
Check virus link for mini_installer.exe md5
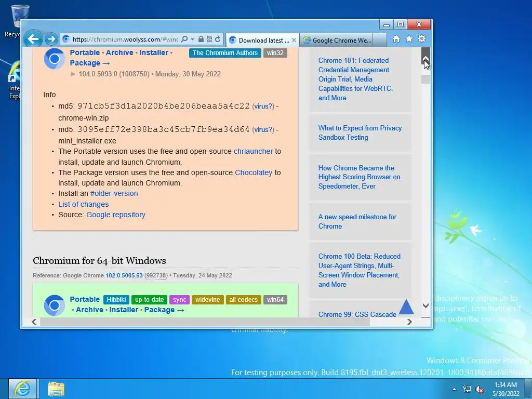click(263, 129)
